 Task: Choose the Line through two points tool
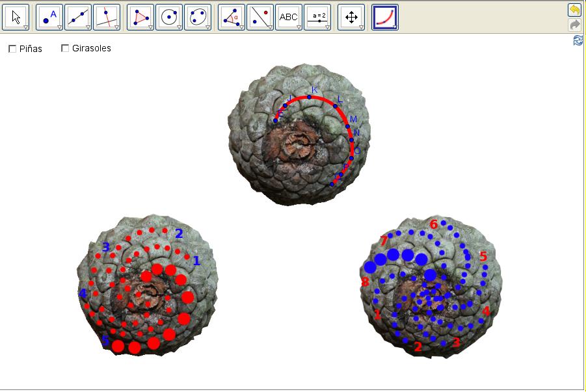coord(77,18)
